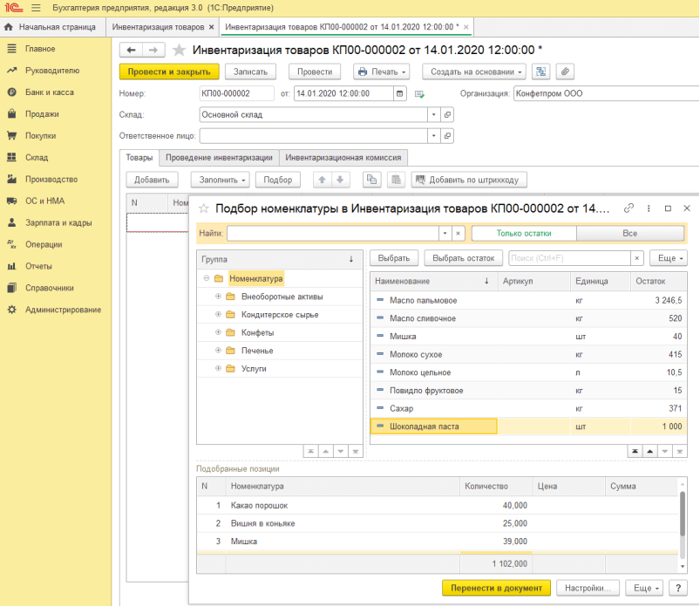Open the Печать dropdown button

coord(382,72)
